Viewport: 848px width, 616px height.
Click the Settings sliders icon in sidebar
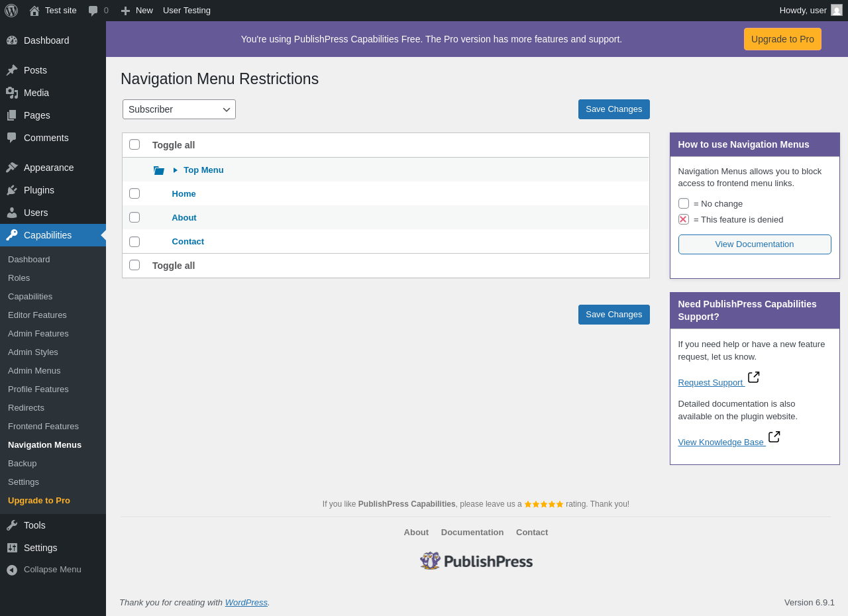point(12,548)
